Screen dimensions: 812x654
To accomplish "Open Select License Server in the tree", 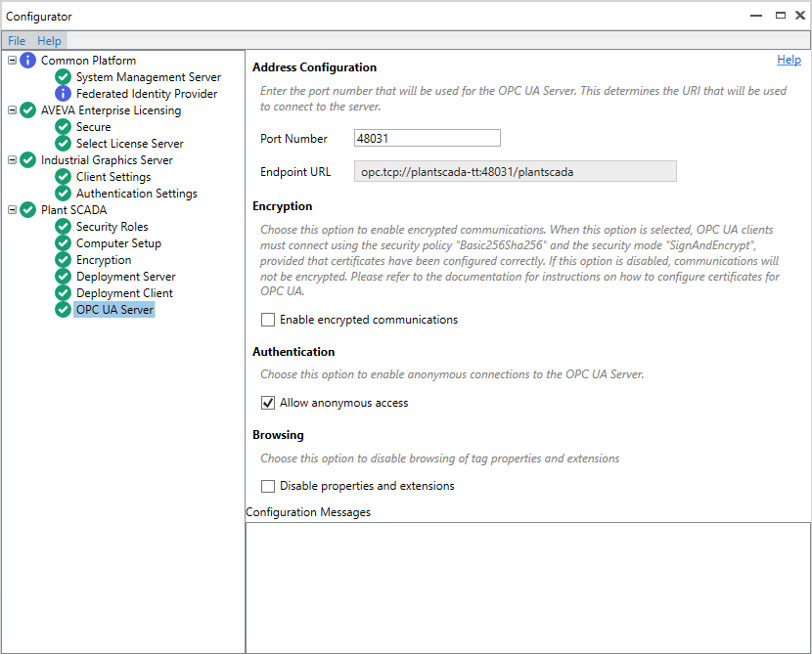I will point(130,144).
